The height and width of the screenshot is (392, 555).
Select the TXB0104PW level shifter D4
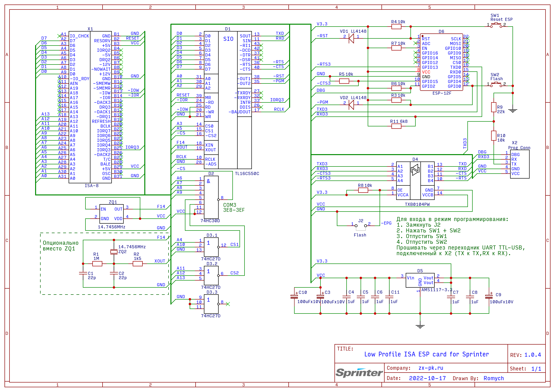tap(415, 181)
